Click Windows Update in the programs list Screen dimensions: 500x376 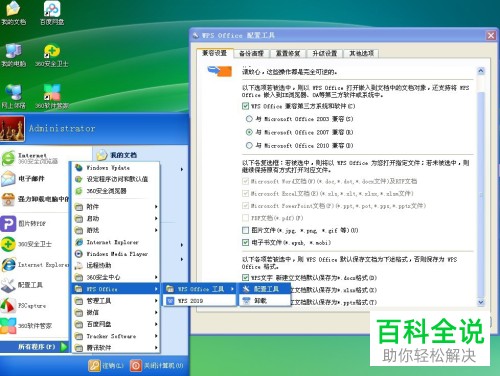click(116, 167)
